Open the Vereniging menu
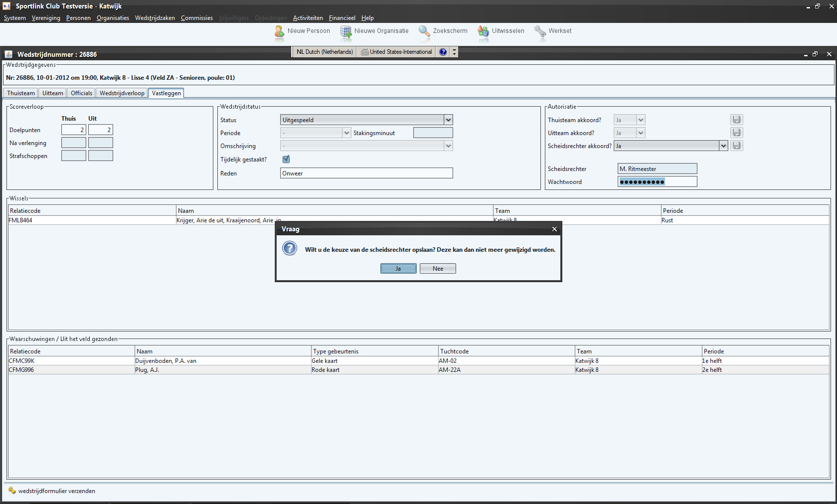 click(x=46, y=18)
